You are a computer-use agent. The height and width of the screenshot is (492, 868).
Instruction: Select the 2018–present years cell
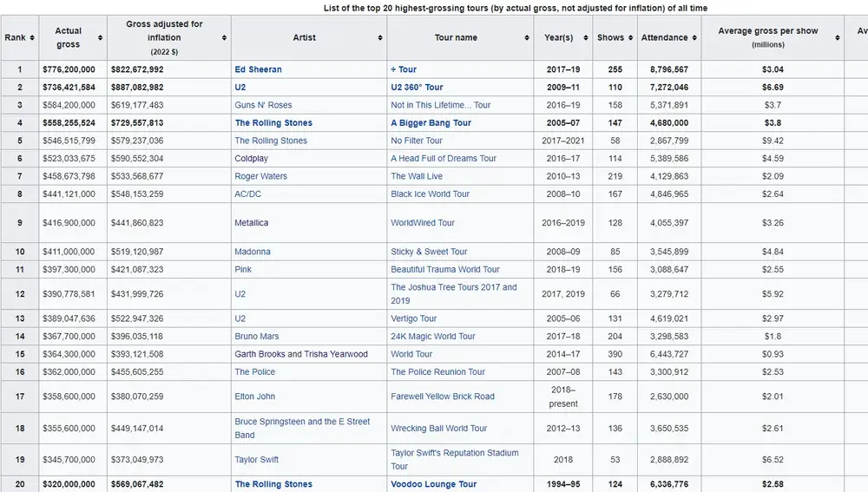coord(563,397)
